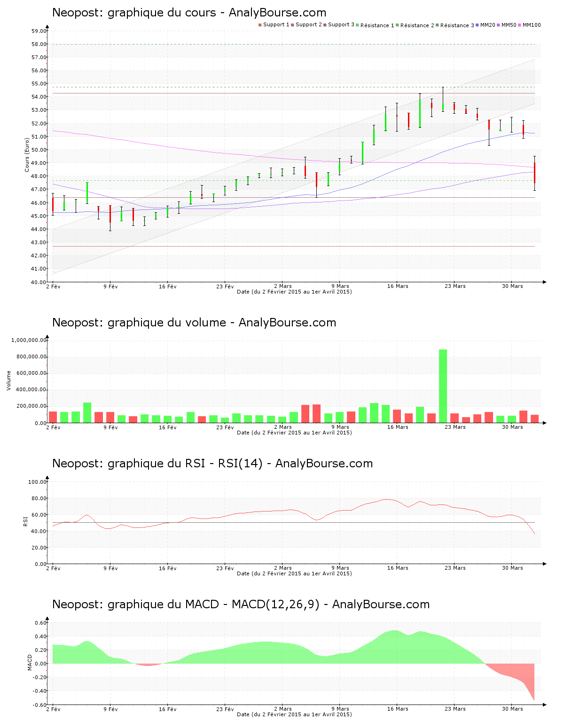Click the 0.60 tick on MACD axis

tap(40, 623)
